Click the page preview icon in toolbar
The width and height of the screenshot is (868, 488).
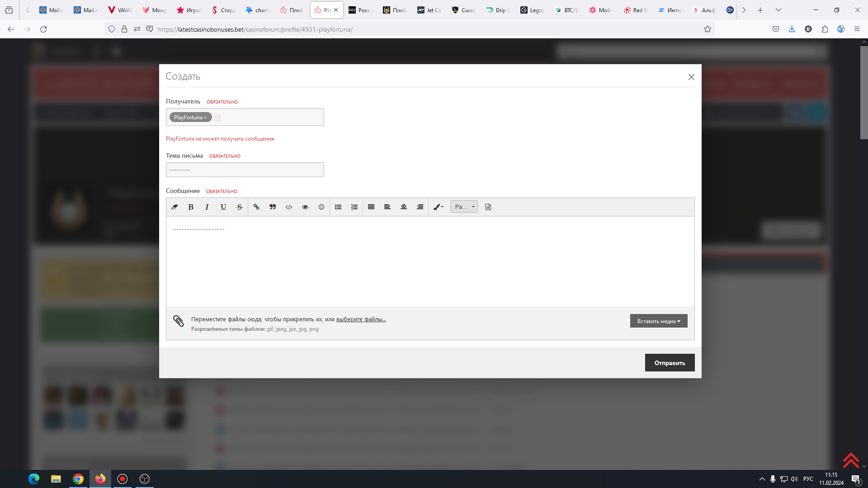488,207
